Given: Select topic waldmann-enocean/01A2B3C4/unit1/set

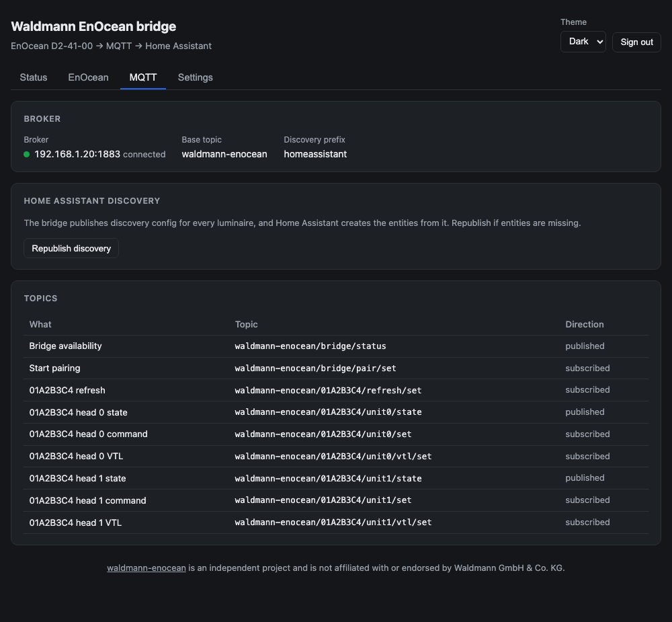Looking at the screenshot, I should 323,500.
